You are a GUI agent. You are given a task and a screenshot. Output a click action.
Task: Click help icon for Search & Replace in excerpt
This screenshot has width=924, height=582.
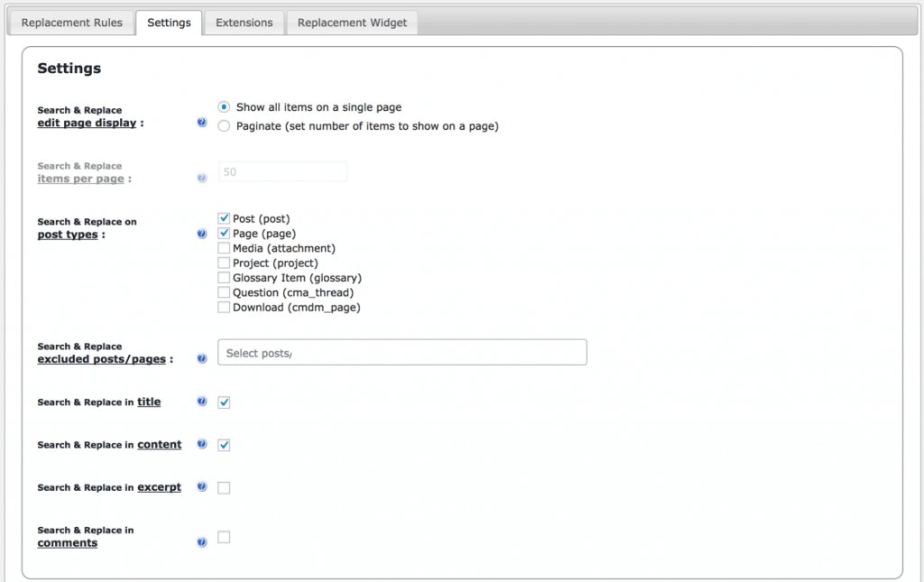[x=202, y=487]
